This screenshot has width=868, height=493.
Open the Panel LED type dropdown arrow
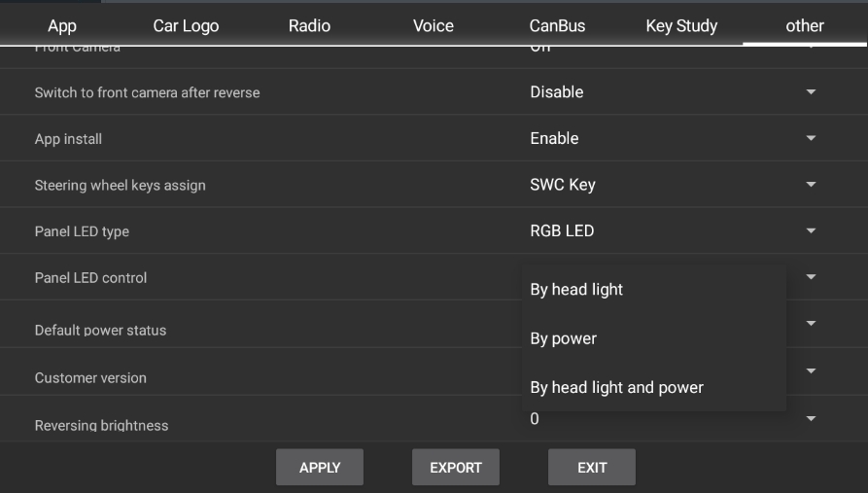point(811,231)
